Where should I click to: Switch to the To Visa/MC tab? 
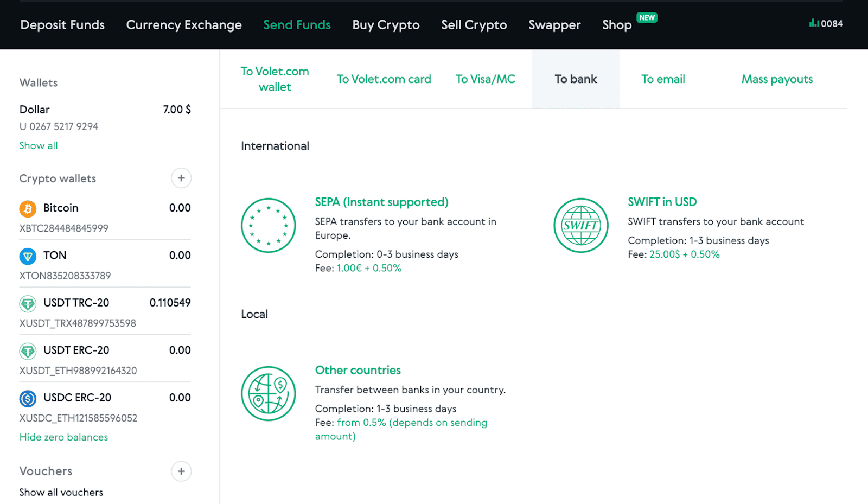pos(485,79)
